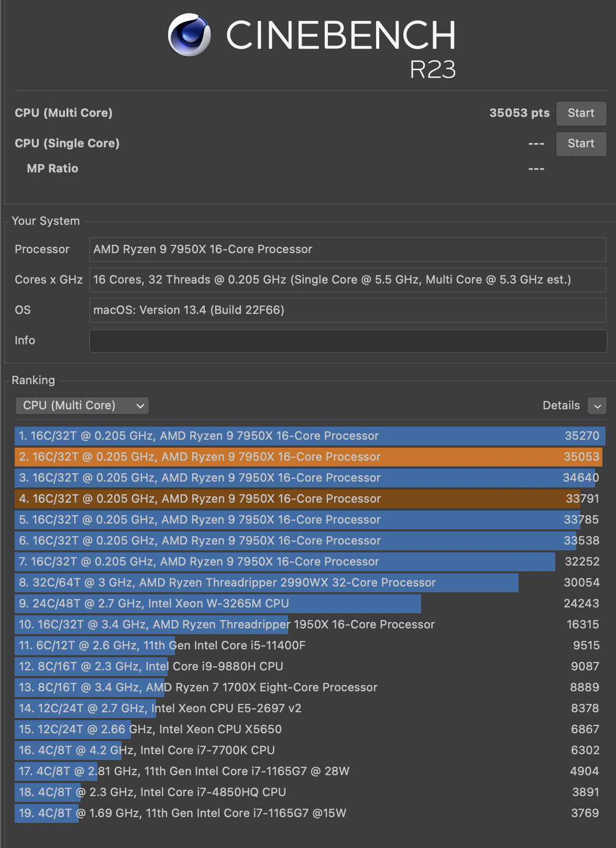Click the OS field macOS Version 13.4
The image size is (616, 848).
pos(348,310)
